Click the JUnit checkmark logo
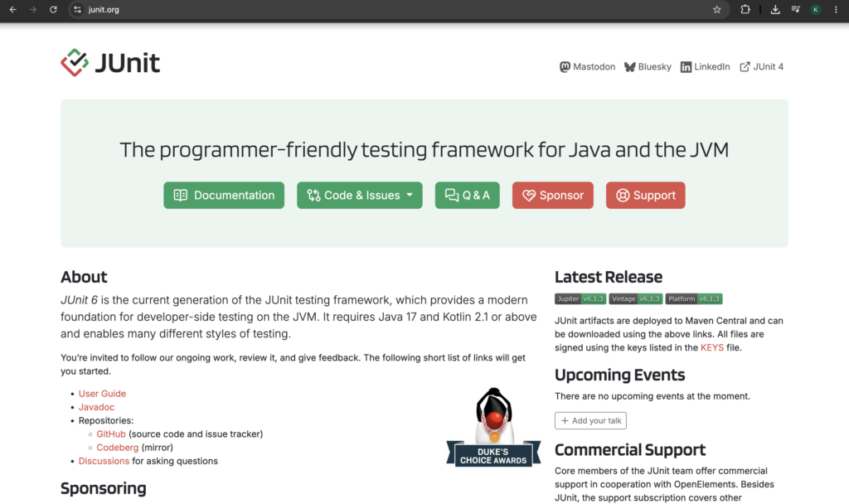This screenshot has height=504, width=849. (x=75, y=62)
